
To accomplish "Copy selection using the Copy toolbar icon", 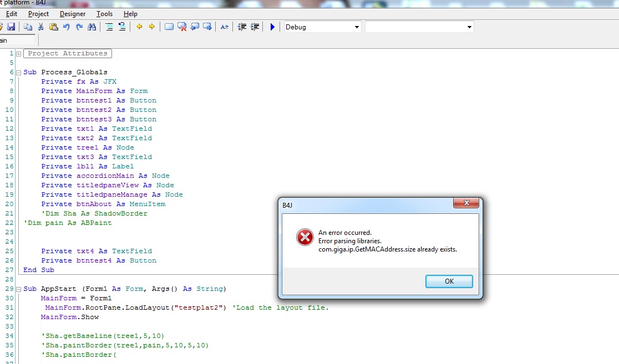I will click(28, 27).
